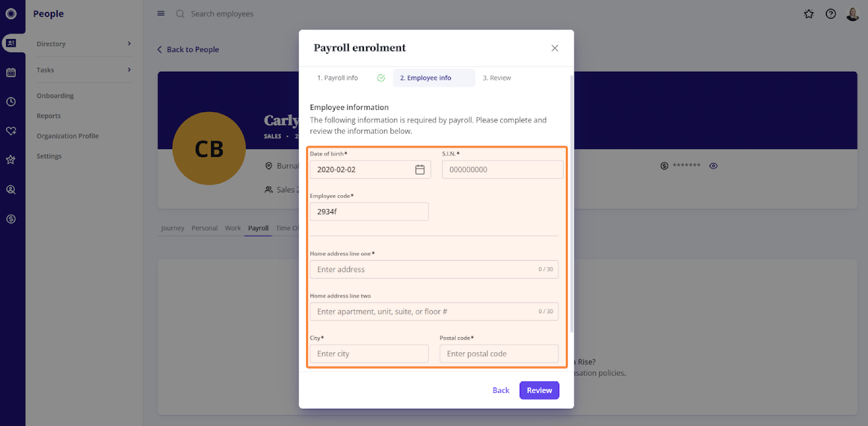This screenshot has height=426, width=868.
Task: Expand the Tasks menu chevron
Action: tap(129, 69)
